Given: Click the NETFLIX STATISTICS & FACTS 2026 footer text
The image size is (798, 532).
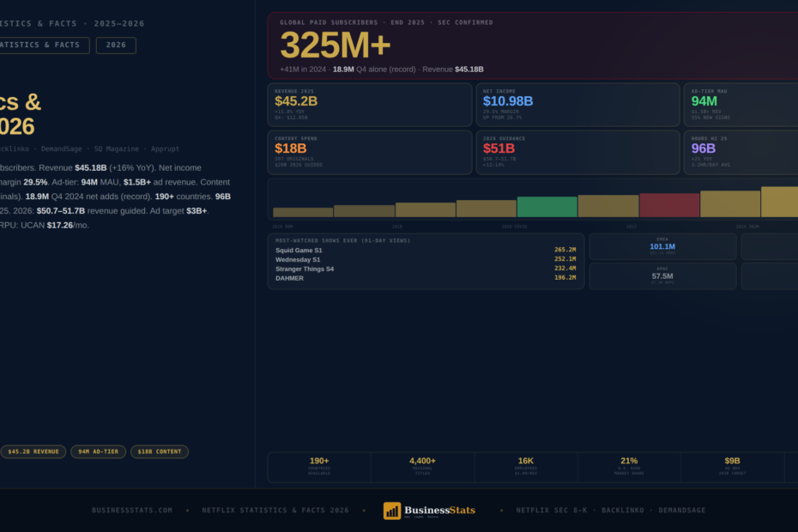Looking at the screenshot, I should [x=275, y=510].
